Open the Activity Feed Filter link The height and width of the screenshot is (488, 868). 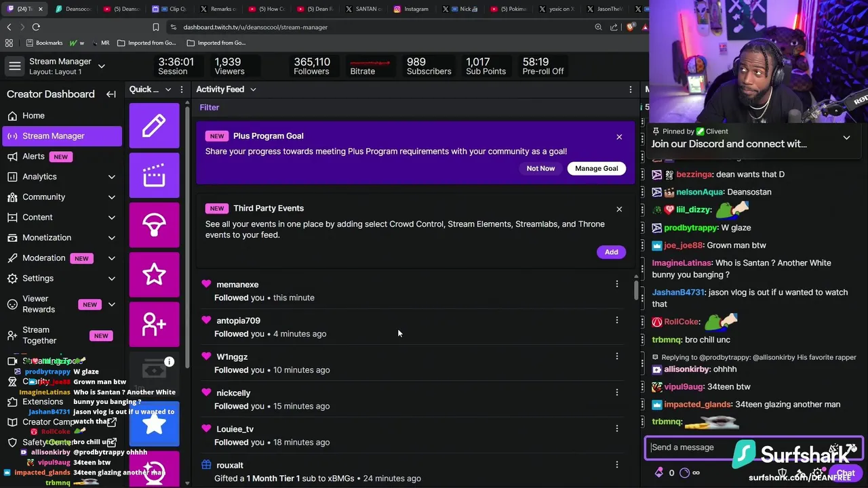(210, 107)
